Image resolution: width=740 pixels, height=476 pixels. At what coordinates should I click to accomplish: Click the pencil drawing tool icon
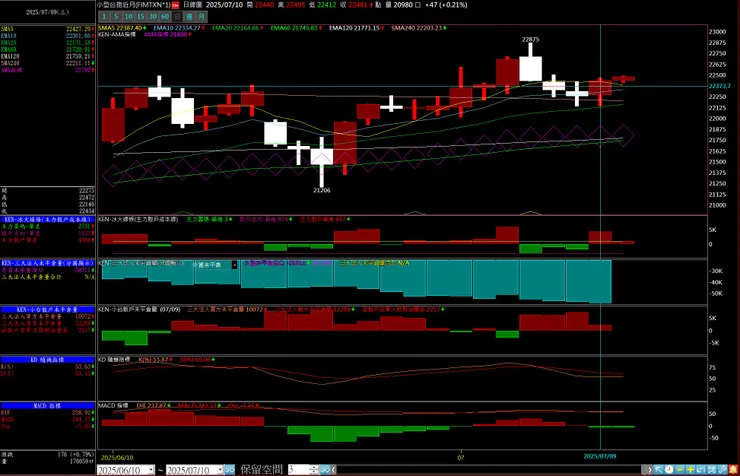pos(722,470)
